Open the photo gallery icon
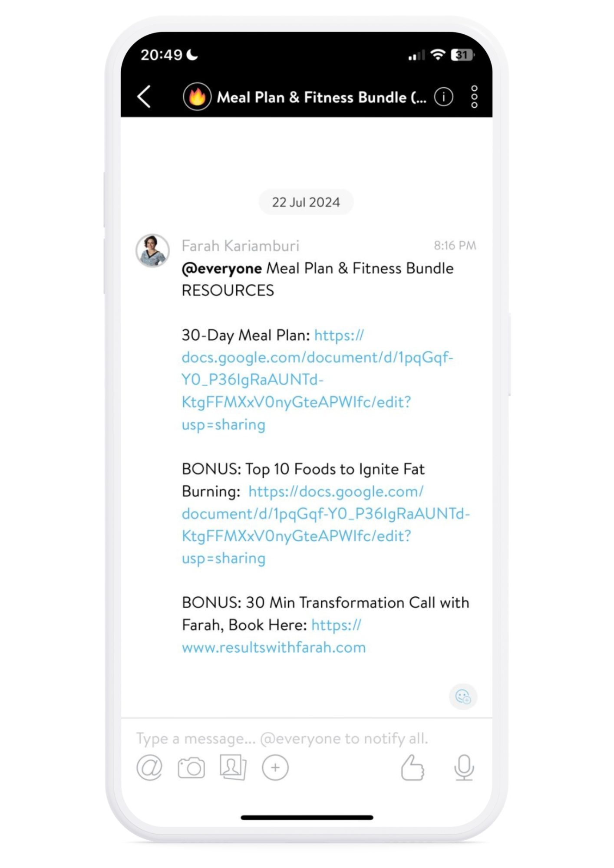614x868 pixels. 233,767
